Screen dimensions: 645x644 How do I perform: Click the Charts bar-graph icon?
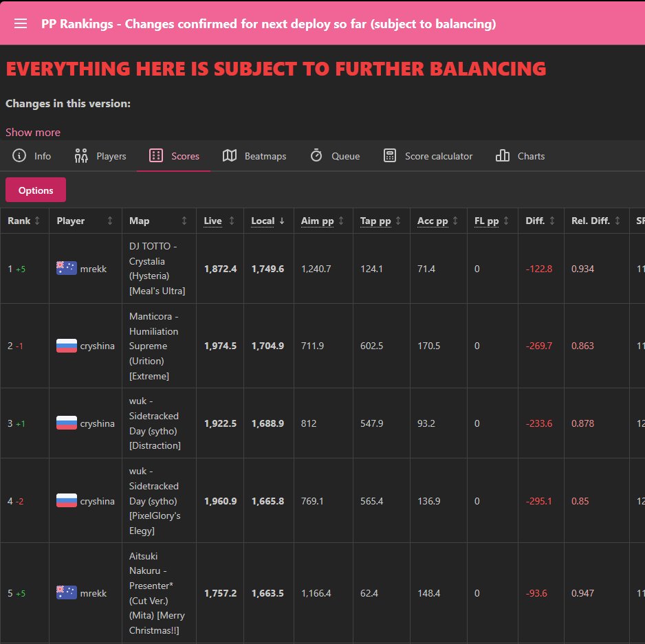click(x=502, y=156)
